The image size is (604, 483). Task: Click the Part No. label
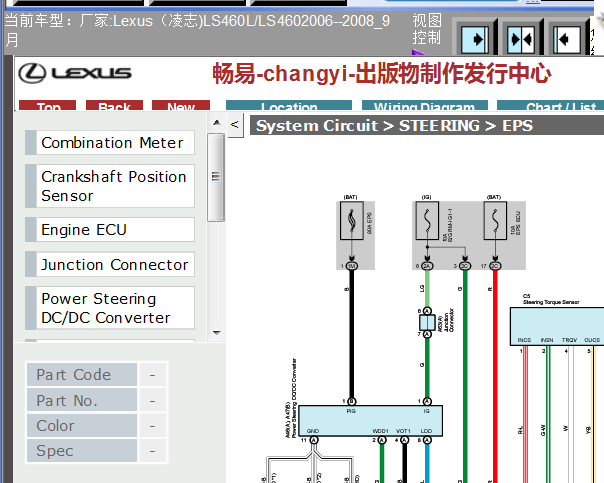pyautogui.click(x=82, y=400)
